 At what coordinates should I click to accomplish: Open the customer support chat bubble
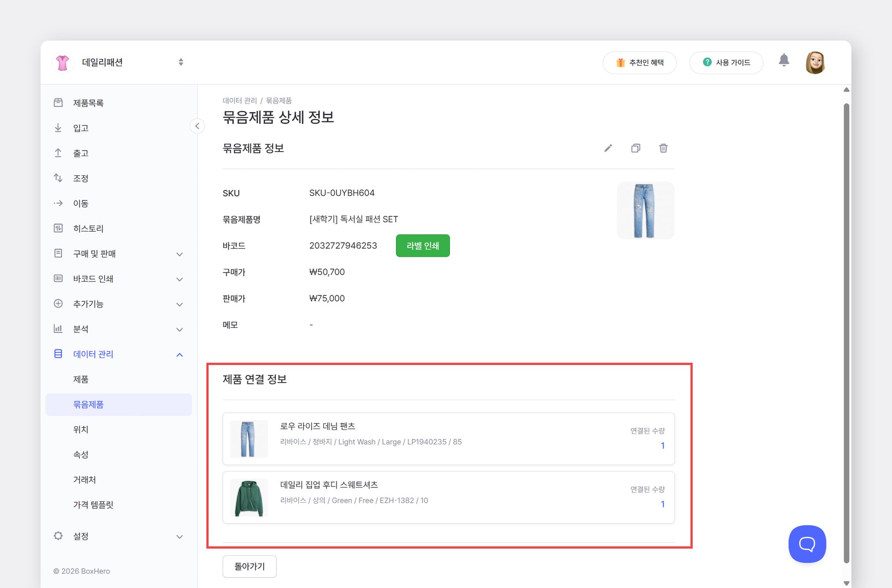point(807,543)
